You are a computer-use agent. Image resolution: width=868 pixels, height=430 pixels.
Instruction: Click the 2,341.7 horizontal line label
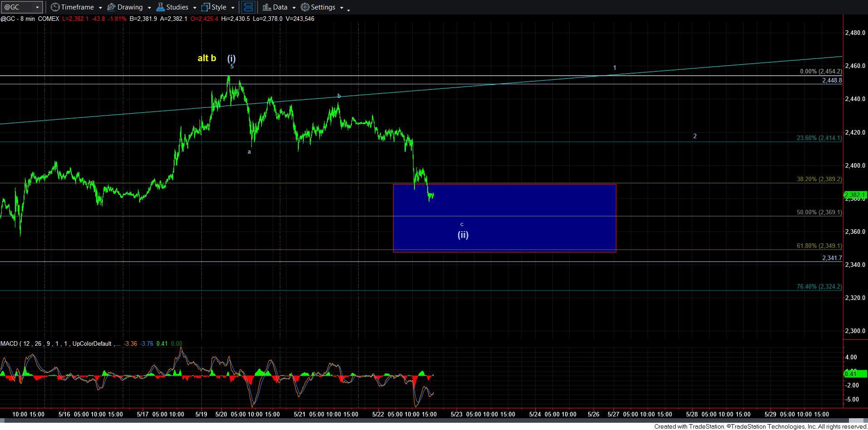[832, 258]
